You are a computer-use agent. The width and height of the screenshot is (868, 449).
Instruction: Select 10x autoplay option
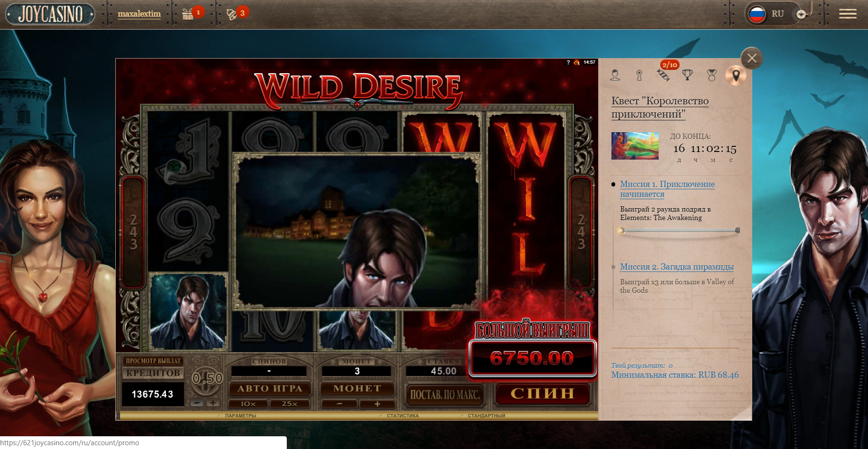pos(248,404)
